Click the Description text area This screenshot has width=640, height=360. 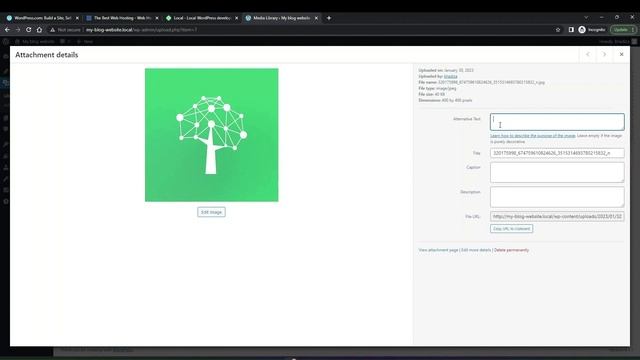tap(557, 197)
